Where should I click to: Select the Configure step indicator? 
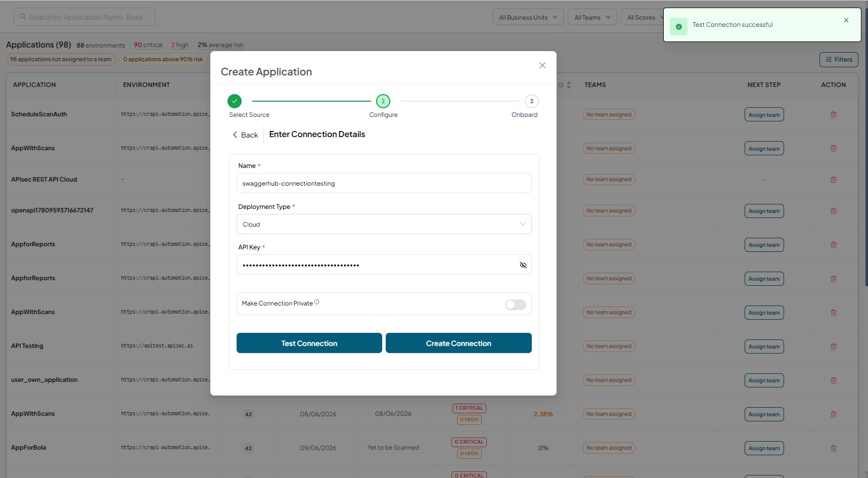coord(383,101)
